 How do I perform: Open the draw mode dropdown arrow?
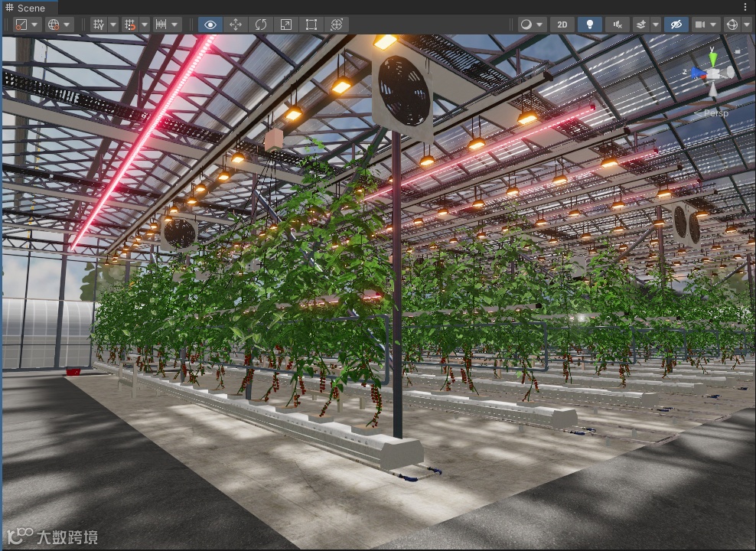539,24
